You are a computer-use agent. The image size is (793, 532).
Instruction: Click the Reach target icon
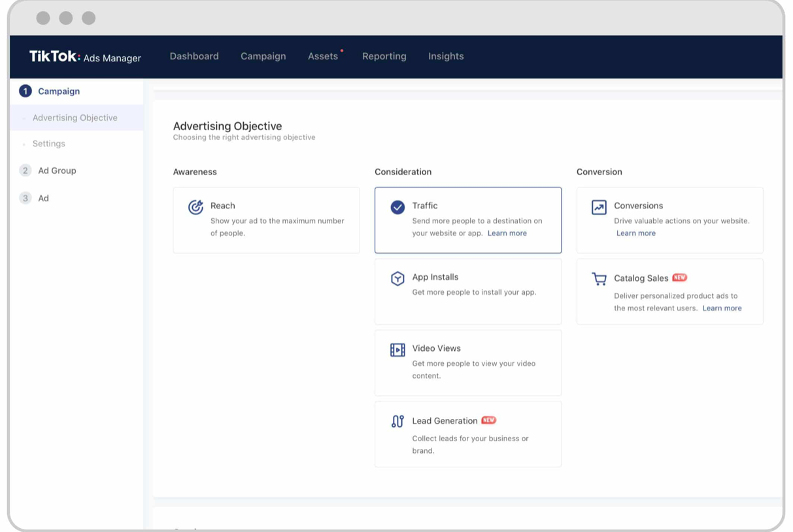[x=195, y=207]
